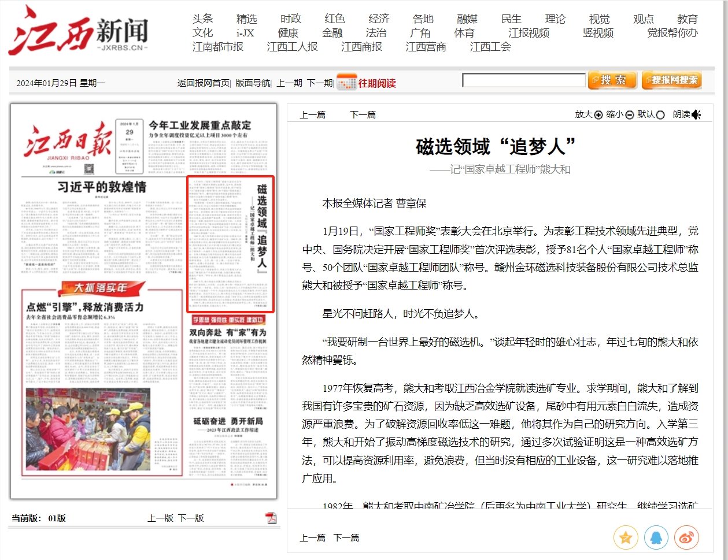This screenshot has width=728, height=560.
Task: Download the page PDF via PDF icon
Action: click(x=271, y=517)
